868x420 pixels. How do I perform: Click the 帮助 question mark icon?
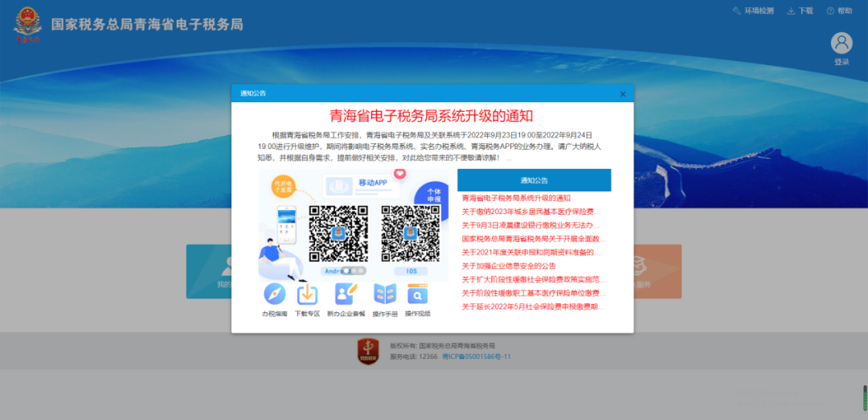(x=830, y=11)
